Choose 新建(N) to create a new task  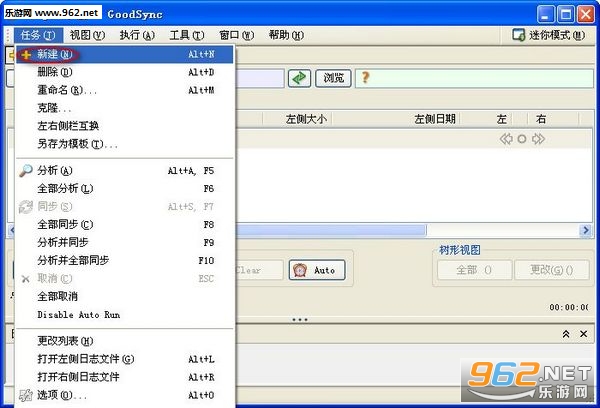tap(125, 54)
